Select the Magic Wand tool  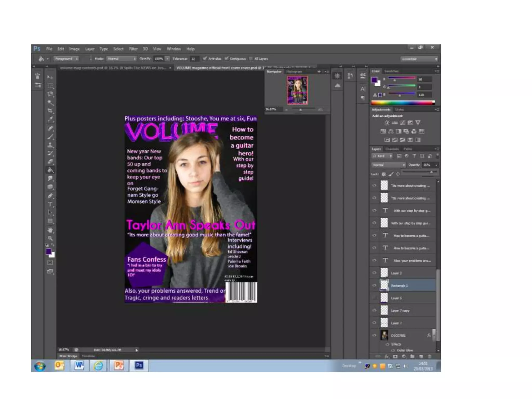50,103
